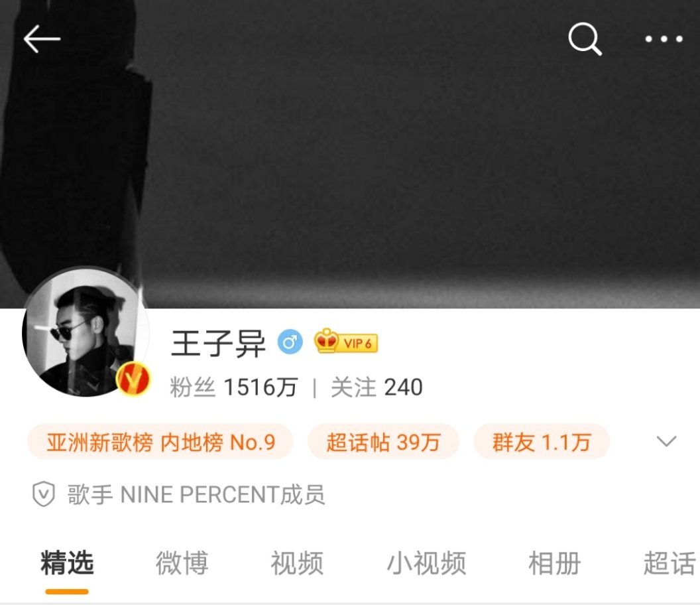The width and height of the screenshot is (700, 605).
Task: Tap the VIP 6 crown badge
Action: coord(346,342)
